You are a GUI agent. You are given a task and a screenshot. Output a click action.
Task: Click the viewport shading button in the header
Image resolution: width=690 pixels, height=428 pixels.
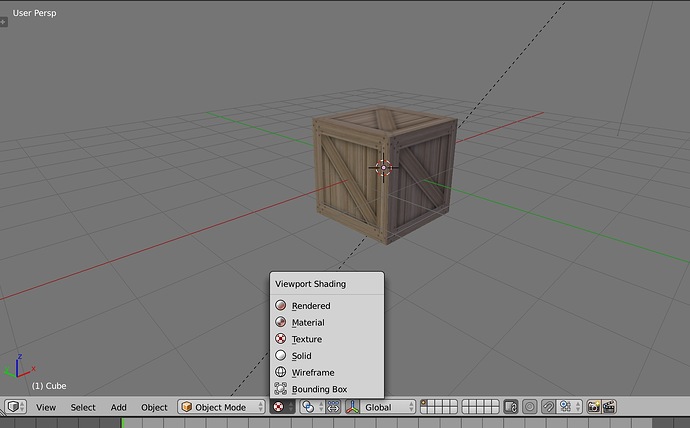282,407
